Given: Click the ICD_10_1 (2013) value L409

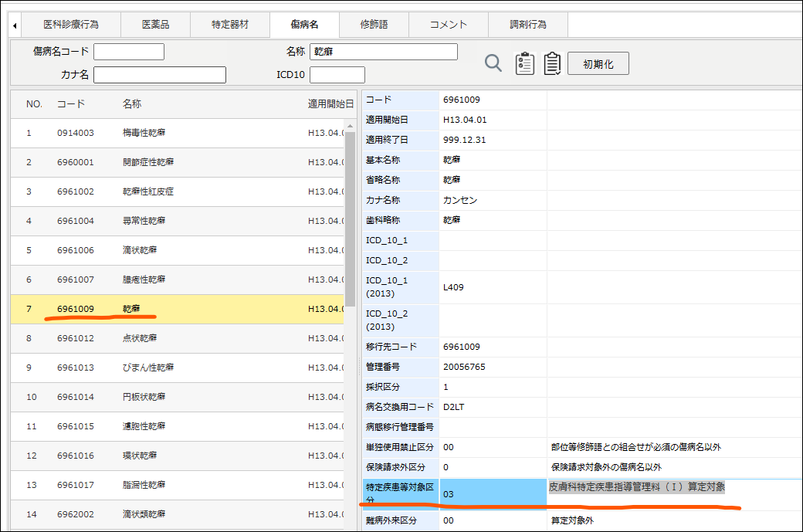Looking at the screenshot, I should [x=453, y=287].
